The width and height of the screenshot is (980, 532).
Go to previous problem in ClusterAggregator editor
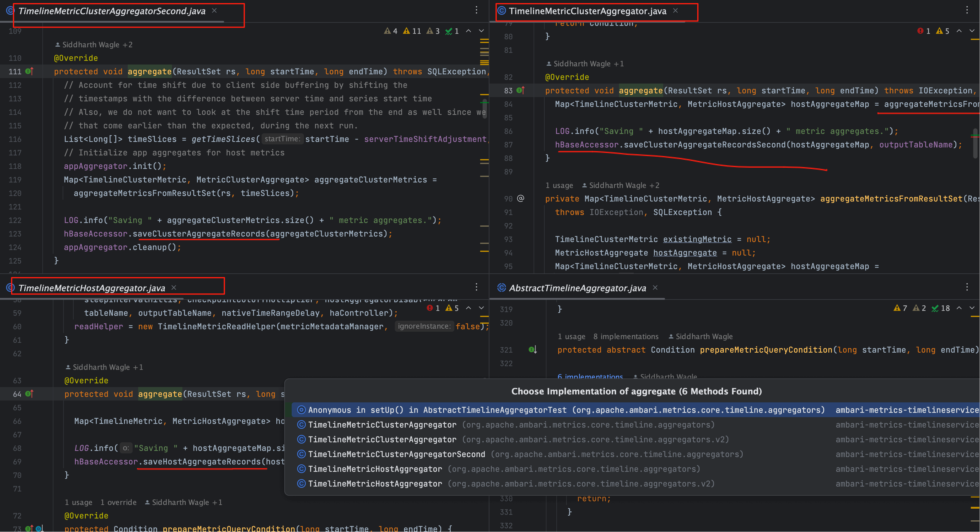click(x=959, y=31)
